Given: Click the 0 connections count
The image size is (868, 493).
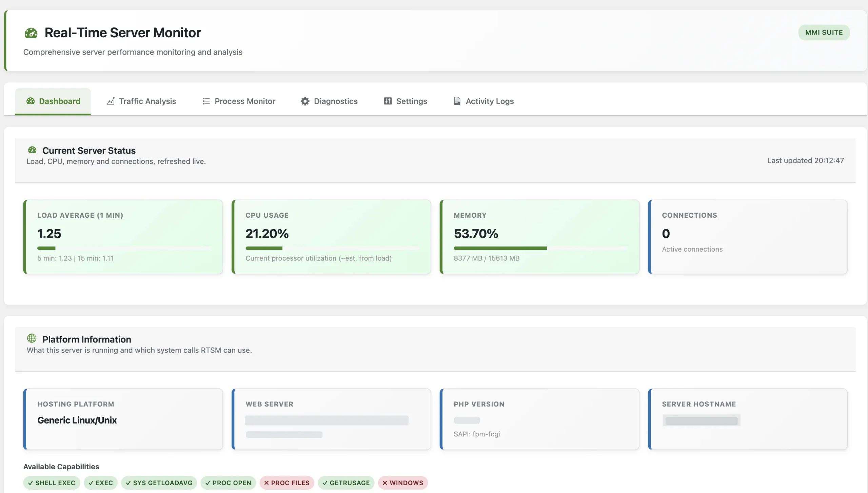Looking at the screenshot, I should click(x=666, y=234).
